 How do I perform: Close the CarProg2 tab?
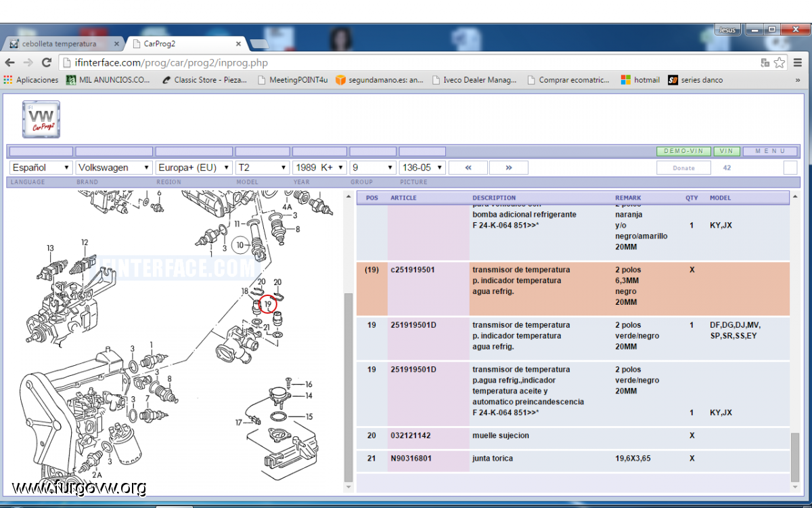pyautogui.click(x=238, y=43)
